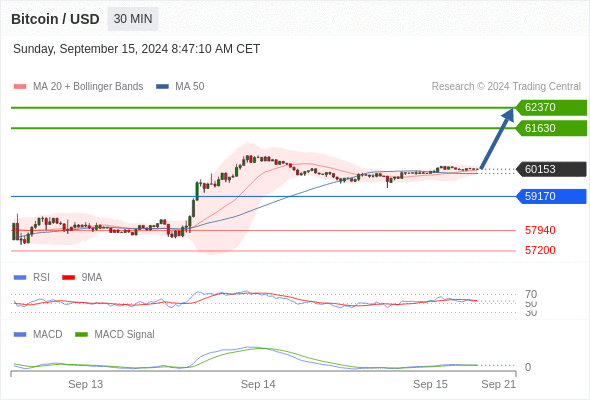590x400 pixels.
Task: Click the MACD blue legend marker
Action: click(20, 335)
